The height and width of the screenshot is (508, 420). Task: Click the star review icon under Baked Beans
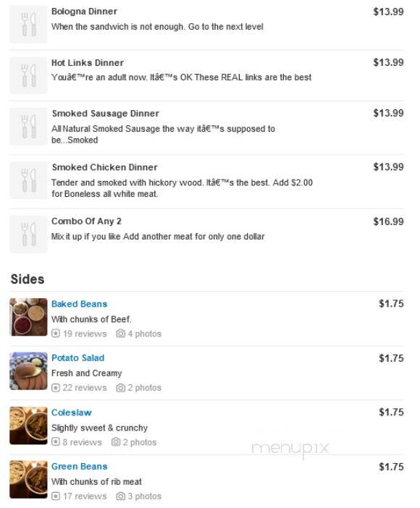(x=56, y=334)
